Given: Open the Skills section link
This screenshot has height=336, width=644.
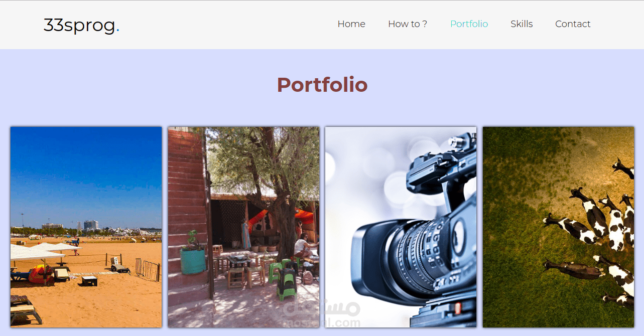Looking at the screenshot, I should [x=522, y=24].
